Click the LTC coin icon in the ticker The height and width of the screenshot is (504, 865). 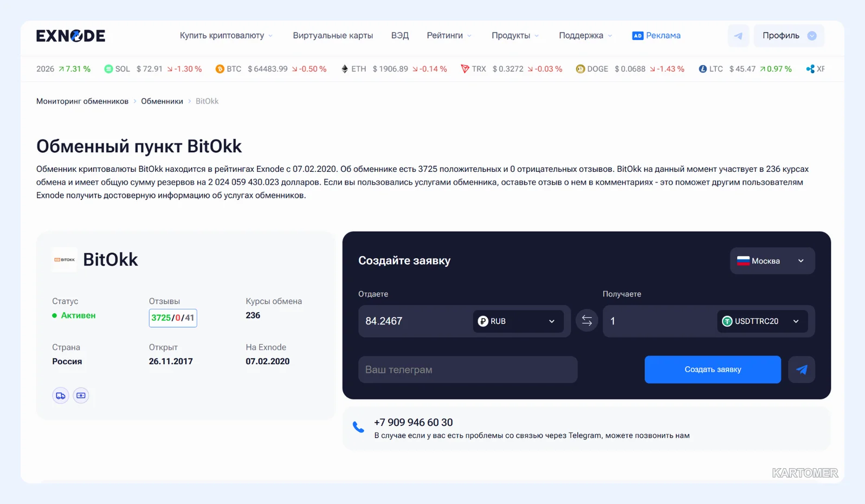702,69
